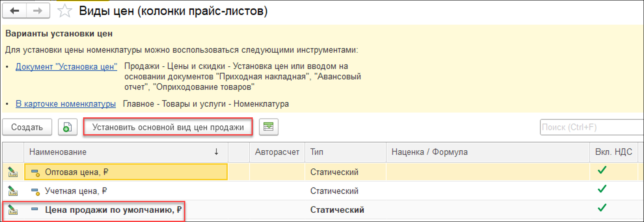Image resolution: width=644 pixels, height=222 pixels.
Task: Click edit icon in Оптовая цена row
Action: click(x=12, y=172)
